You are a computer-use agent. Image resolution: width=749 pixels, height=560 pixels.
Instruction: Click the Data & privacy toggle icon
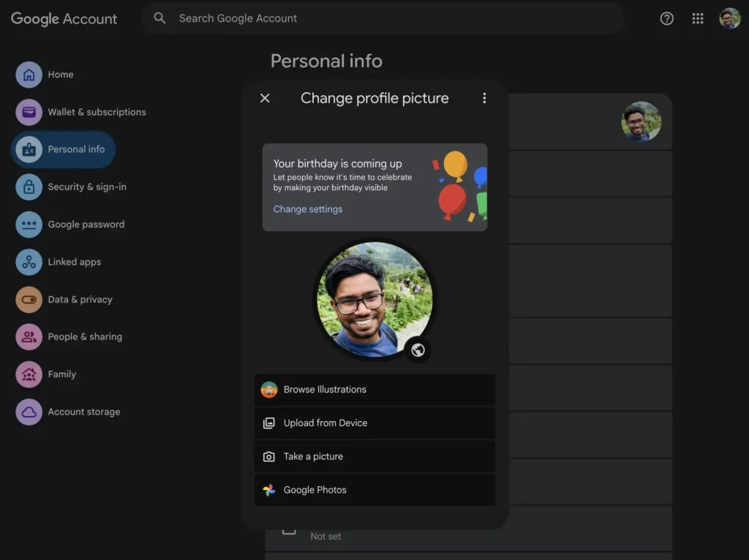(x=29, y=299)
